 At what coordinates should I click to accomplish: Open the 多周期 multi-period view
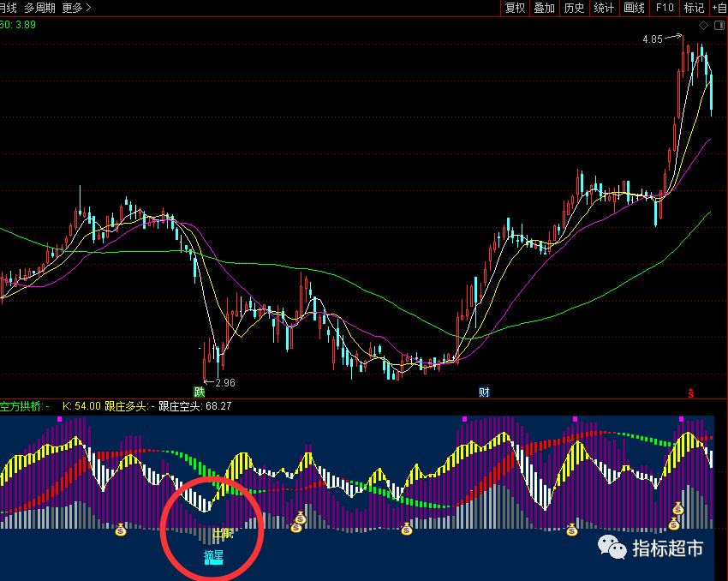point(39,8)
